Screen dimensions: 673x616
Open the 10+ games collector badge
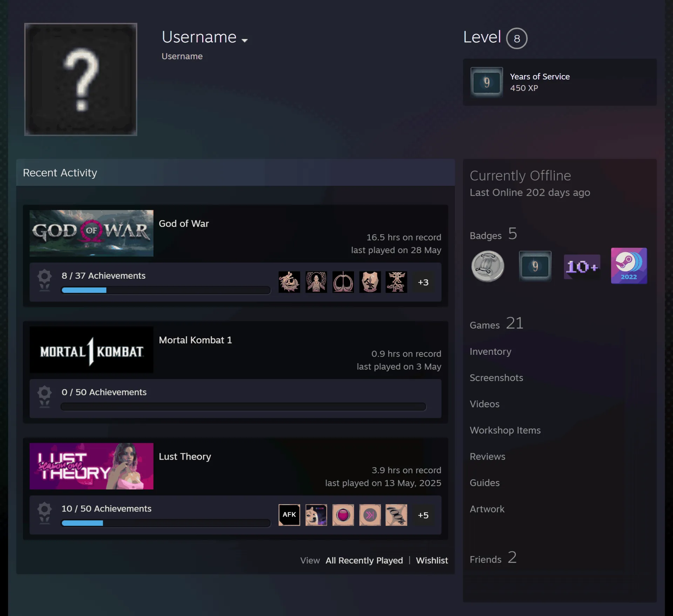582,266
